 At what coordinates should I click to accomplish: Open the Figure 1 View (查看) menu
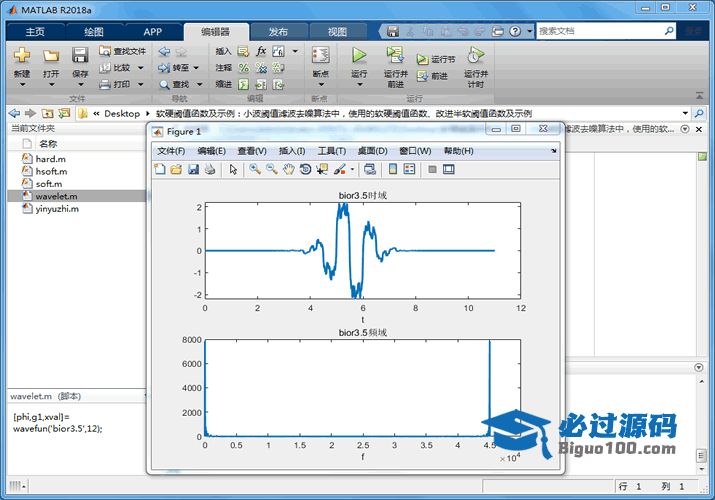[252, 151]
